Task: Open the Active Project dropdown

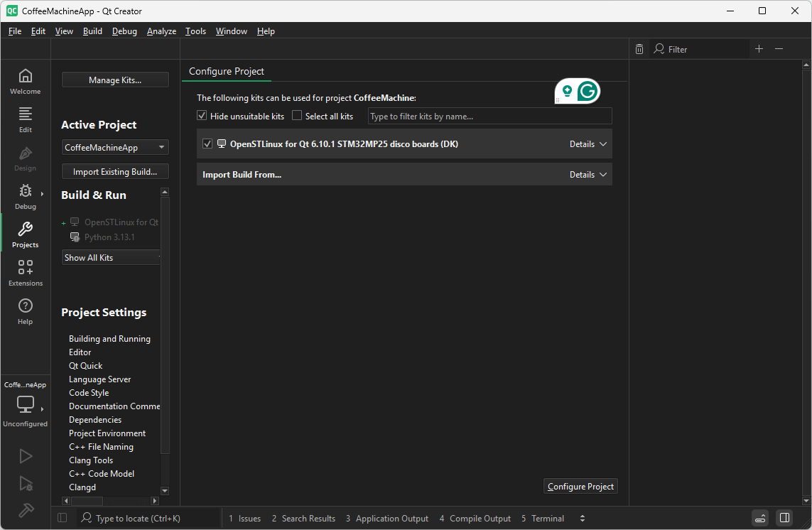Action: pos(114,147)
